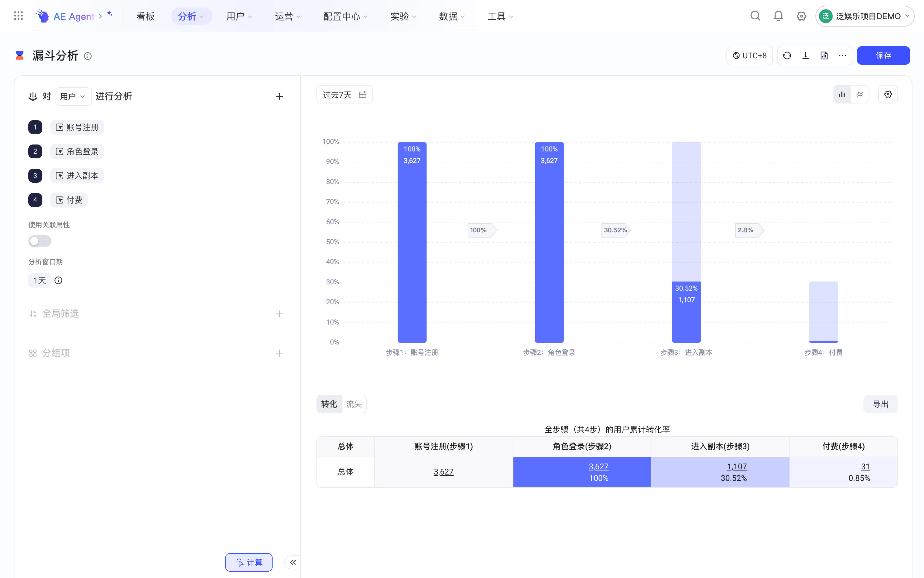Switch to bar chart view
This screenshot has width=924, height=578.
click(842, 95)
